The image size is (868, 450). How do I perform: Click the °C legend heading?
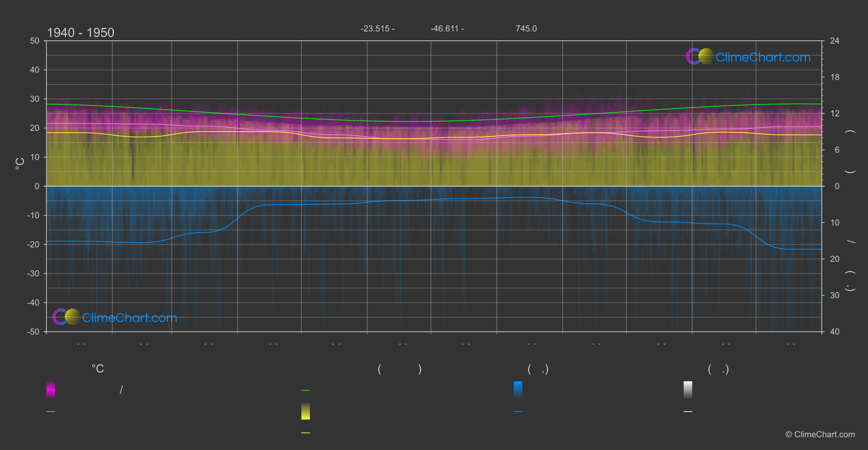pyautogui.click(x=98, y=369)
